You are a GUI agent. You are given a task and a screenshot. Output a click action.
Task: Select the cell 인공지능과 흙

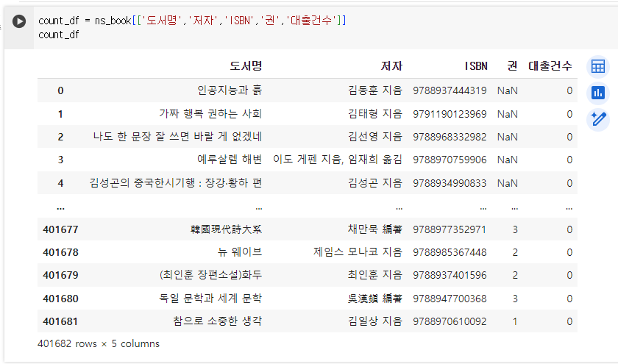(230, 90)
